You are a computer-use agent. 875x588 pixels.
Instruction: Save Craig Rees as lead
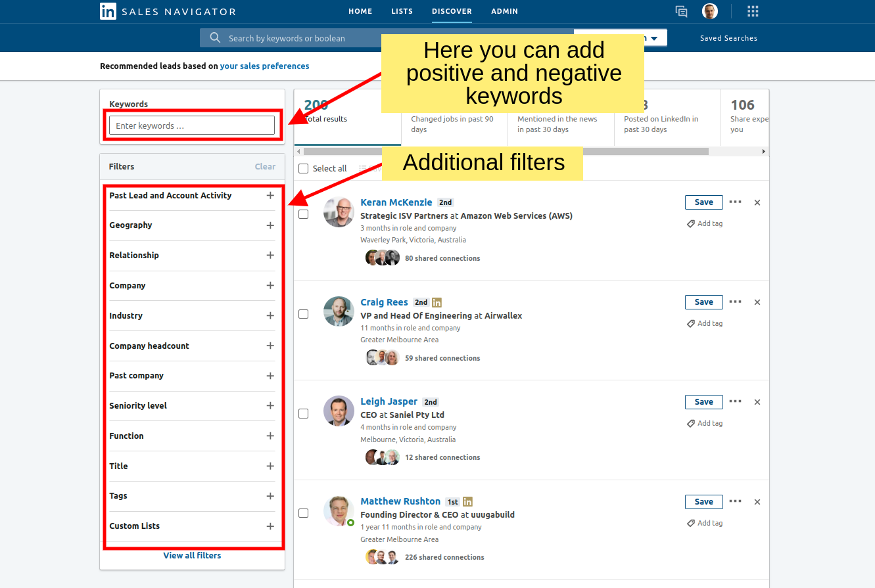703,302
